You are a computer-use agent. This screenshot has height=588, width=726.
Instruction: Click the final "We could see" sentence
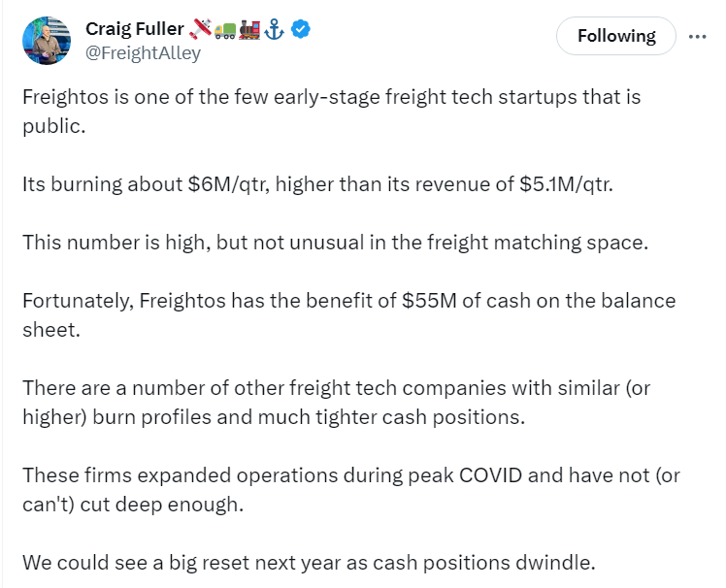pos(309,563)
